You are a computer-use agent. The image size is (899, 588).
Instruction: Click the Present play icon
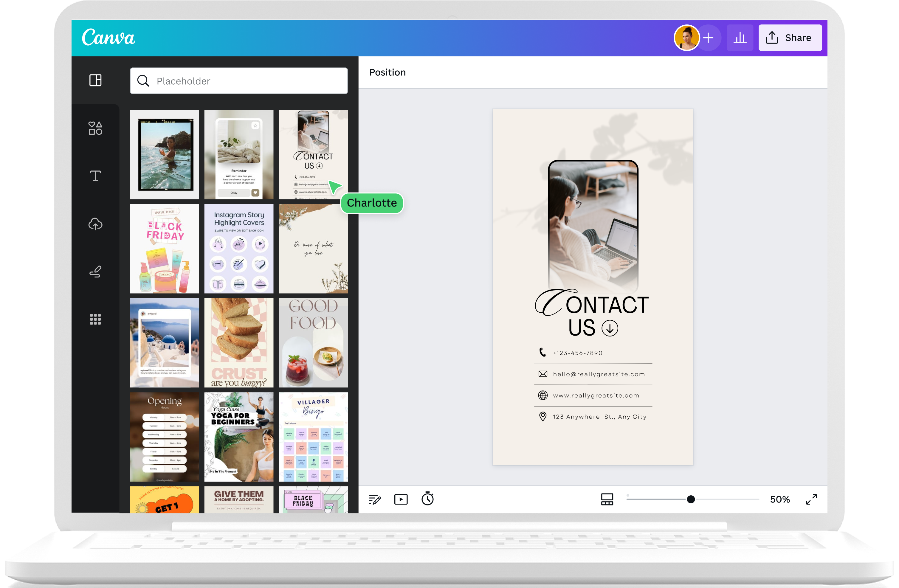click(401, 499)
